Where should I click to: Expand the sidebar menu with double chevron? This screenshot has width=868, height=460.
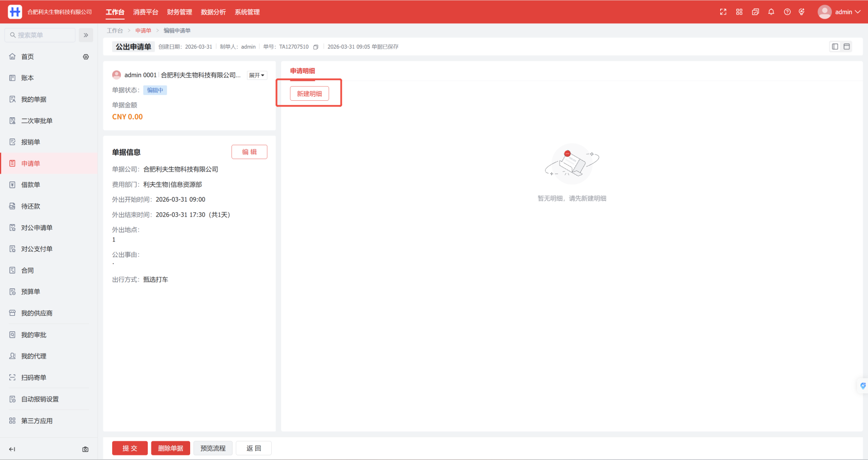click(86, 35)
